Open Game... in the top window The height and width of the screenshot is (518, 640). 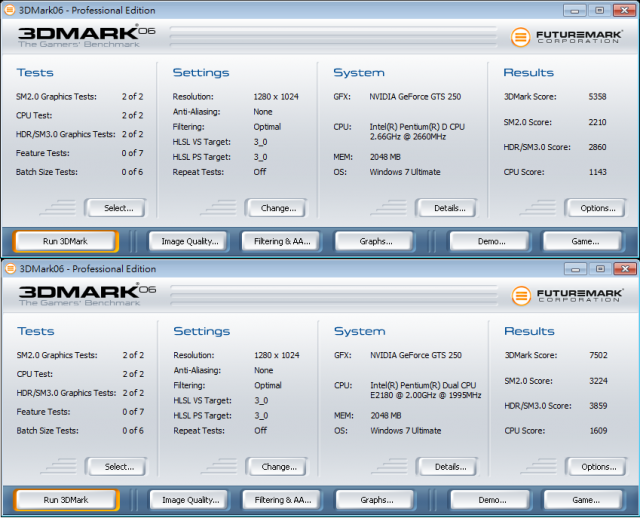pos(584,241)
